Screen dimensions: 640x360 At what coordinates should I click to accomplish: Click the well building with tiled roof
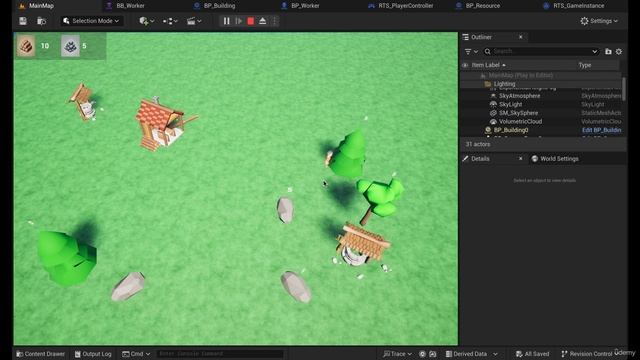click(x=361, y=245)
